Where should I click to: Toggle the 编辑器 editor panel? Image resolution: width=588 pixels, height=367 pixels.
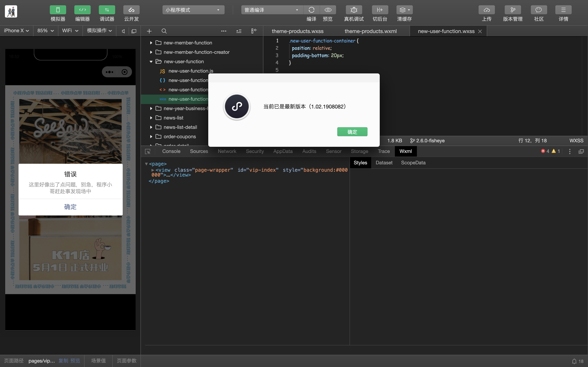(82, 10)
